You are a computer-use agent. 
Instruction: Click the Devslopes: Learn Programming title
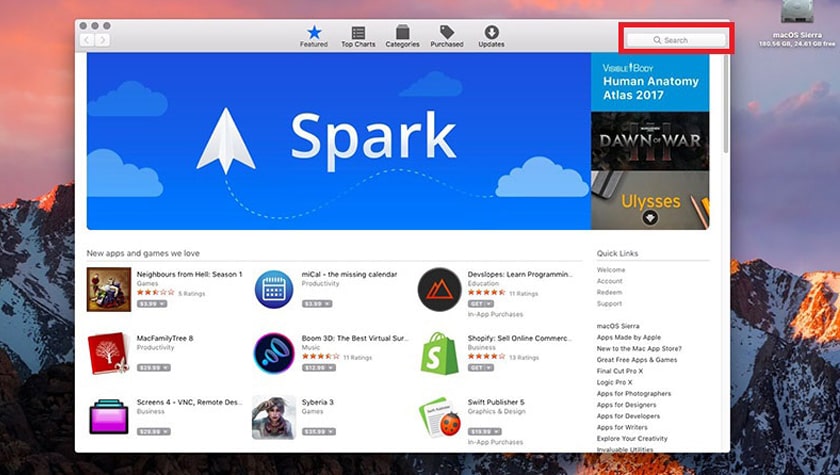[520, 274]
